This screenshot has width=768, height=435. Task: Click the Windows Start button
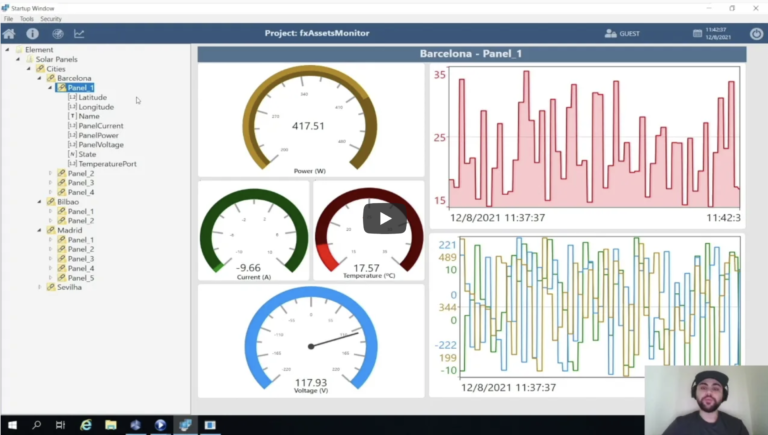(x=10, y=425)
